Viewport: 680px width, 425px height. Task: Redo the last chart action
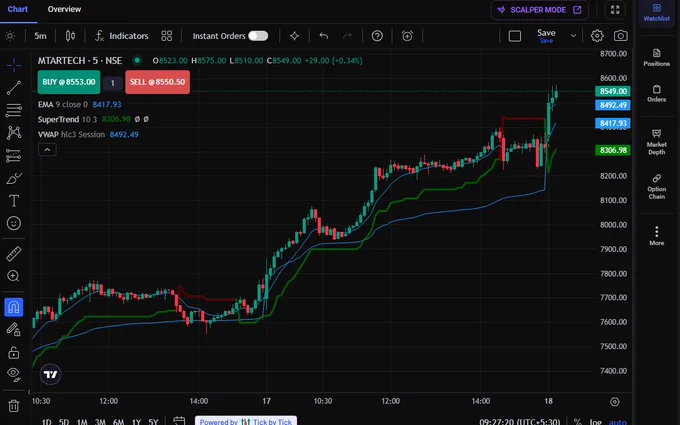tap(347, 36)
